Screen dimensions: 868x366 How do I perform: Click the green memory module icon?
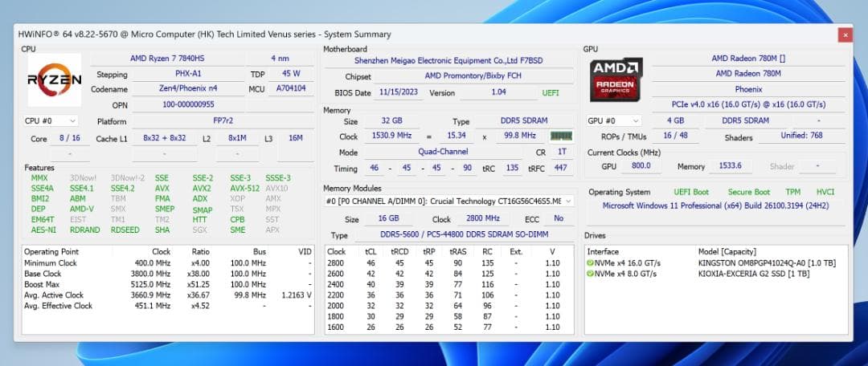pos(561,136)
